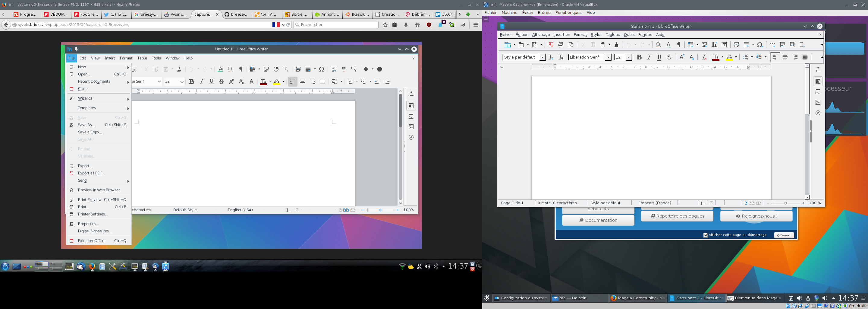Clear direct formatting in Sans nom 1 Writer
Image resolution: width=868 pixels, height=309 pixels.
703,57
